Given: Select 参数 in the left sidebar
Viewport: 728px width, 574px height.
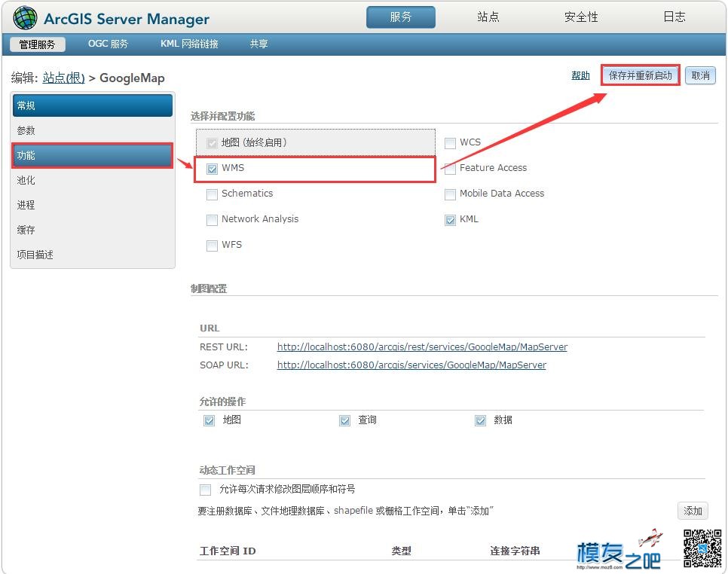Looking at the screenshot, I should click(93, 130).
